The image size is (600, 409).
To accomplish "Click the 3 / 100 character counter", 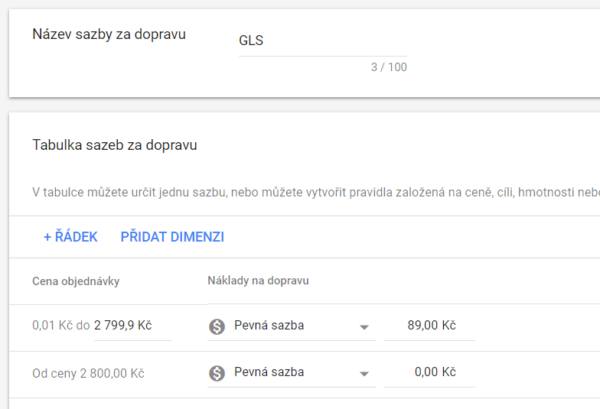I will [388, 67].
